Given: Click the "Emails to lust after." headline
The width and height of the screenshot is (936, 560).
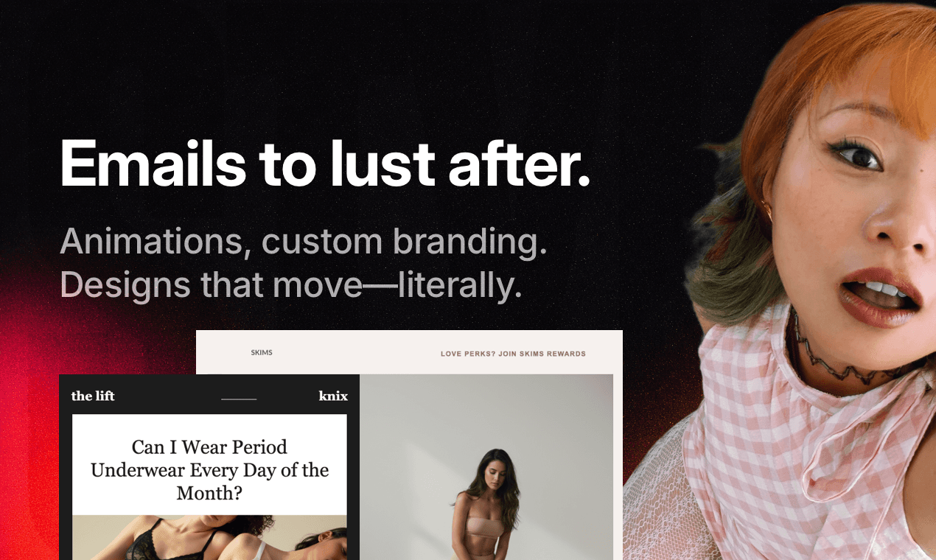Looking at the screenshot, I should (x=325, y=162).
